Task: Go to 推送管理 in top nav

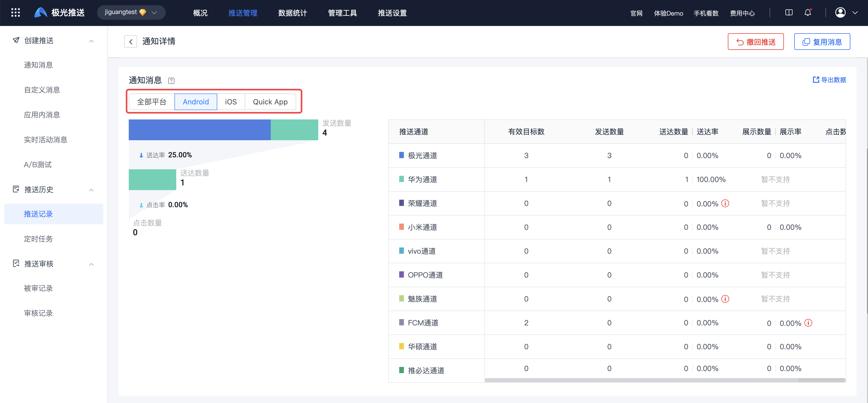Action: pos(243,13)
